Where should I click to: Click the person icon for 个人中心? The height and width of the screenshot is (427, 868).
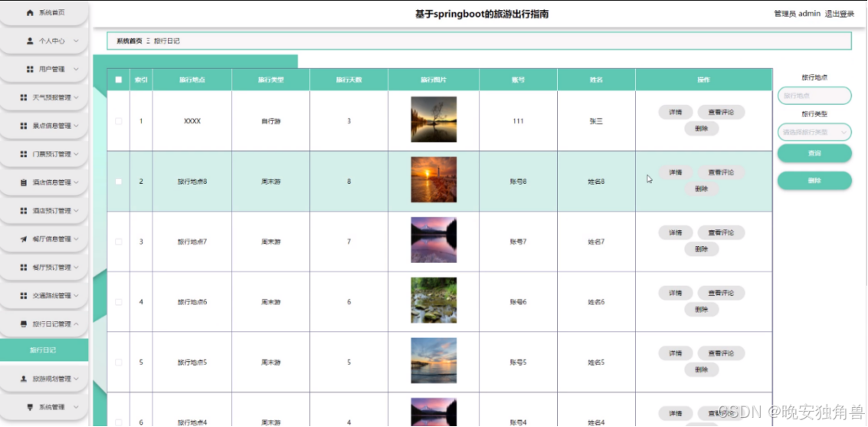point(30,41)
